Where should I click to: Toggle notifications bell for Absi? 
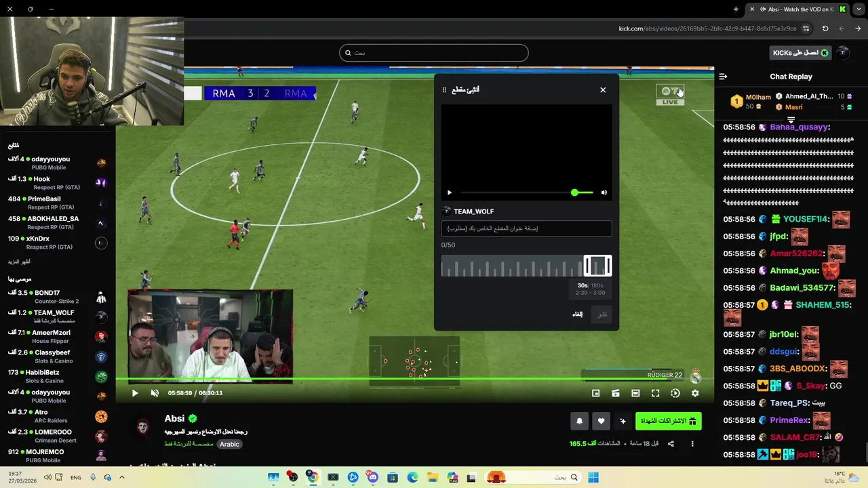tap(579, 422)
